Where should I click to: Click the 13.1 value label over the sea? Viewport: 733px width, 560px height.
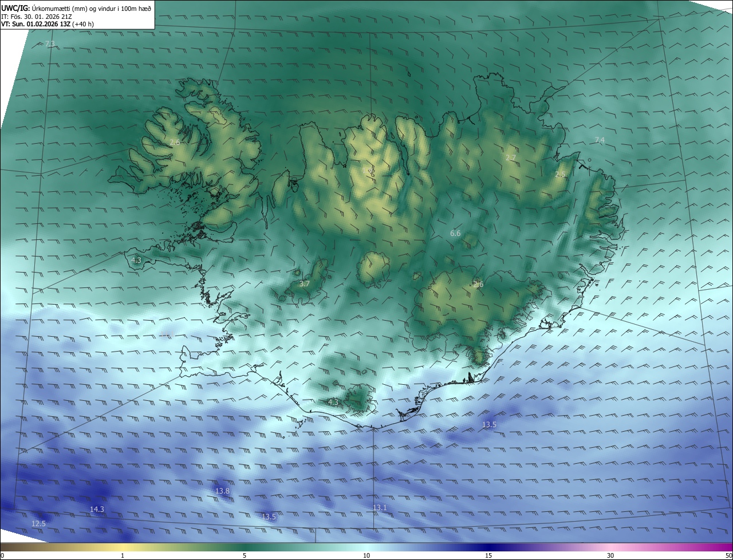click(x=380, y=507)
